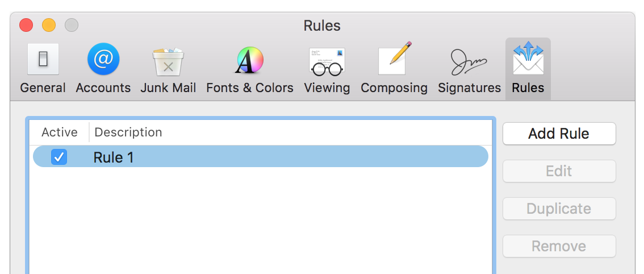Click the Duplicate button
The image size is (644, 274).
[559, 209]
